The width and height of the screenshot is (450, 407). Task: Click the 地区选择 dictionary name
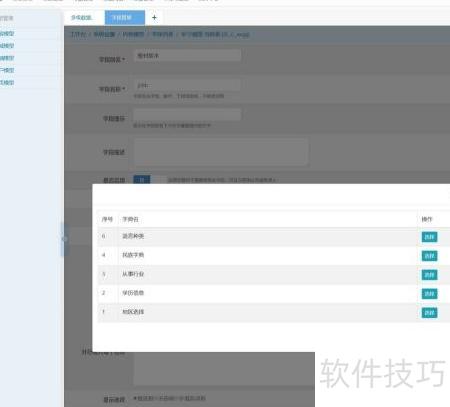tap(133, 312)
